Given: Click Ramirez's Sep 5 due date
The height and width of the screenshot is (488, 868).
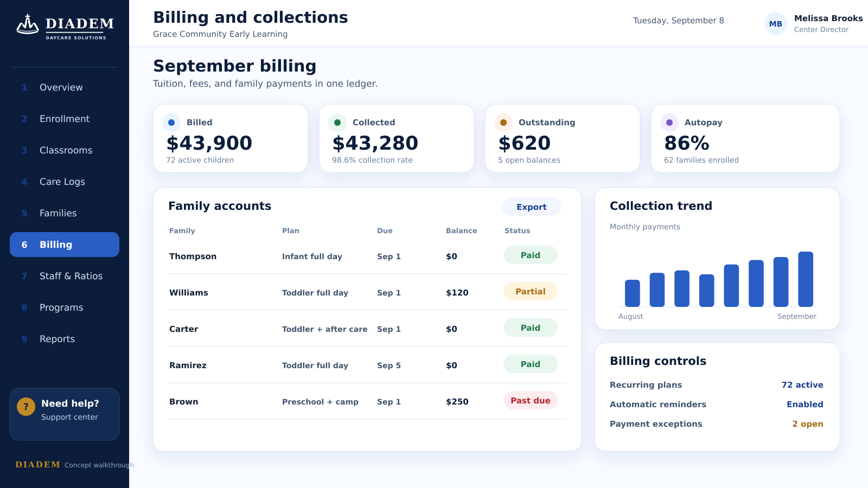Looking at the screenshot, I should (389, 365).
